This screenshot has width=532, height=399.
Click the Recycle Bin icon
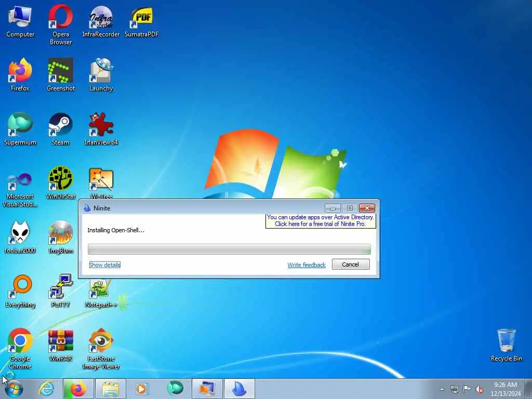[506, 345]
